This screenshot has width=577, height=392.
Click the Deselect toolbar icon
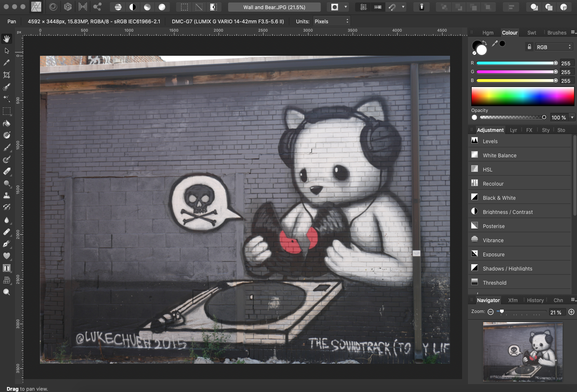[199, 7]
